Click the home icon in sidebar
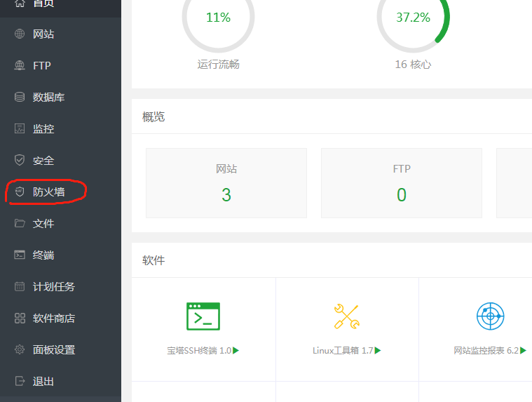 [20, 4]
